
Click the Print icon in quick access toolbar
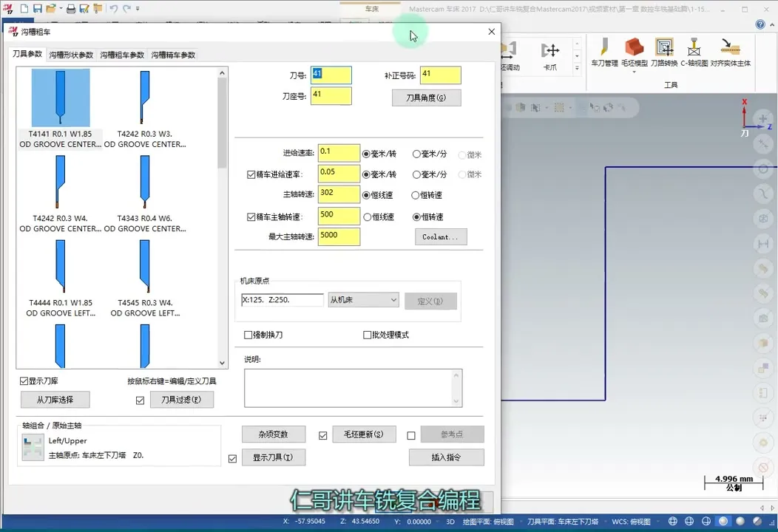pyautogui.click(x=71, y=9)
